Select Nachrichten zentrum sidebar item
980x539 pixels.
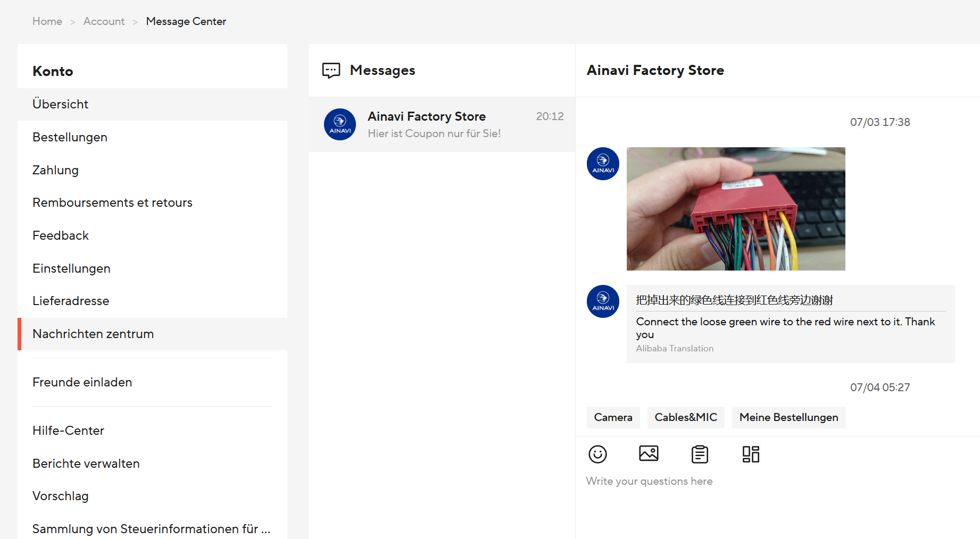[93, 334]
